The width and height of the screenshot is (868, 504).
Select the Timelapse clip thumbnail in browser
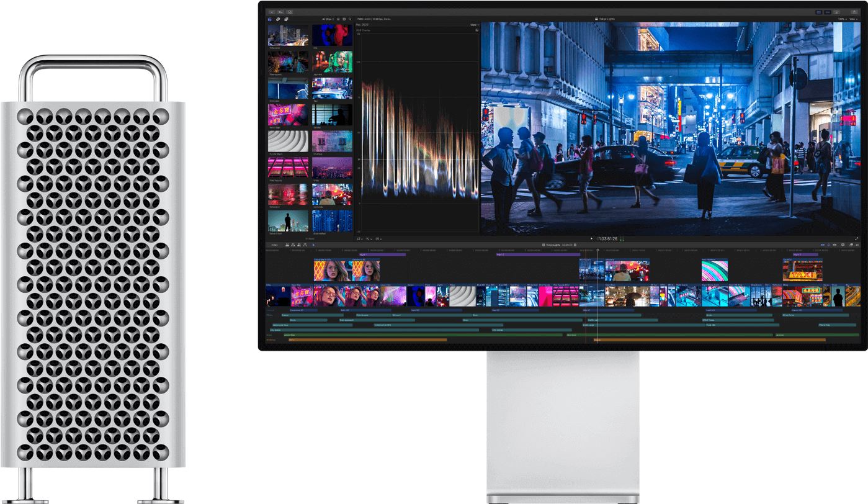point(288,35)
